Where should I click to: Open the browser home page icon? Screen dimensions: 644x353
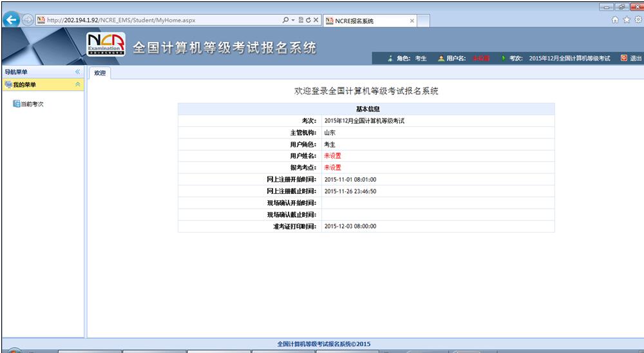click(x=615, y=20)
